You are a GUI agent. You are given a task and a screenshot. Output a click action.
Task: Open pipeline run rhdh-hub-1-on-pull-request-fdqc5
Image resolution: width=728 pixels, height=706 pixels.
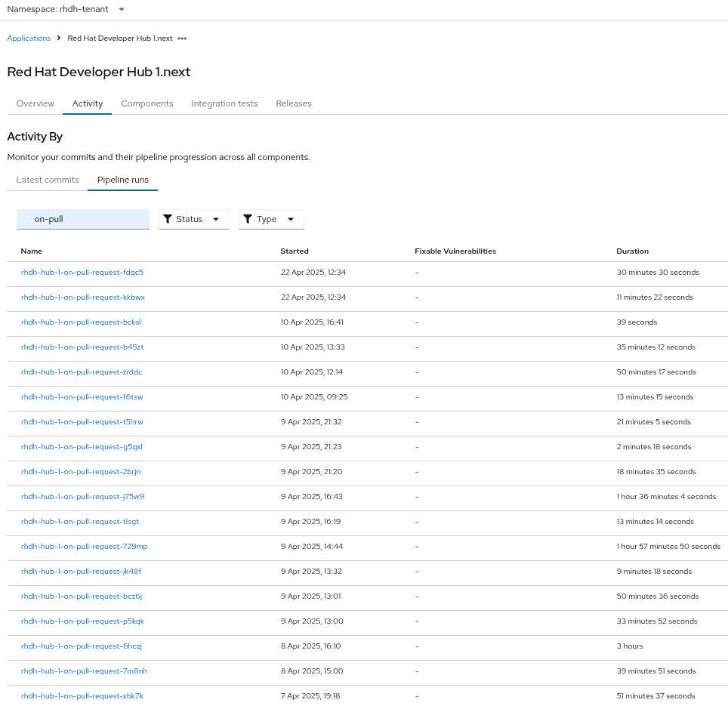click(x=82, y=273)
